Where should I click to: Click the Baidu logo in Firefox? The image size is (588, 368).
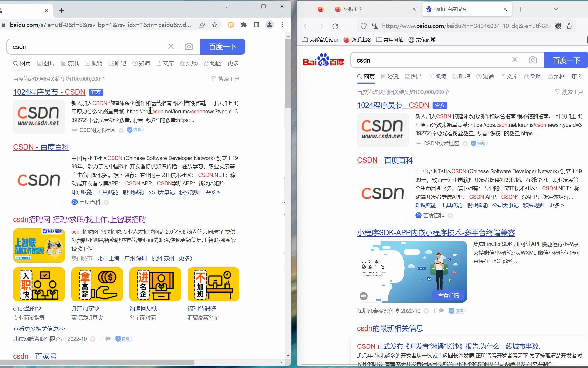pos(323,60)
